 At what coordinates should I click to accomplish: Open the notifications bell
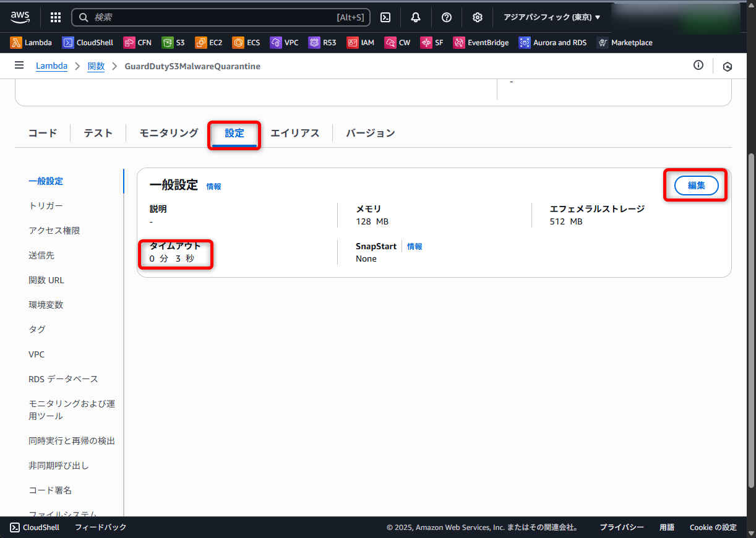pyautogui.click(x=416, y=17)
